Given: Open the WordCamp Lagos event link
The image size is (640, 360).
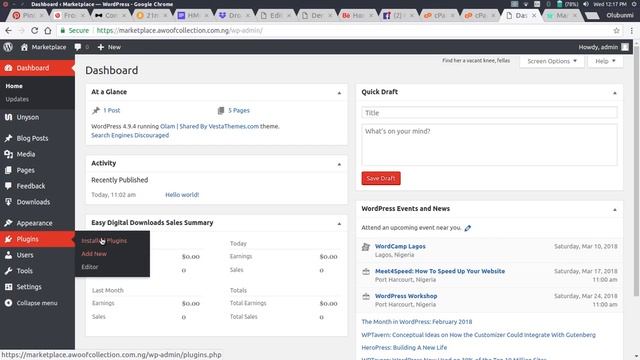Looking at the screenshot, I should [x=400, y=246].
